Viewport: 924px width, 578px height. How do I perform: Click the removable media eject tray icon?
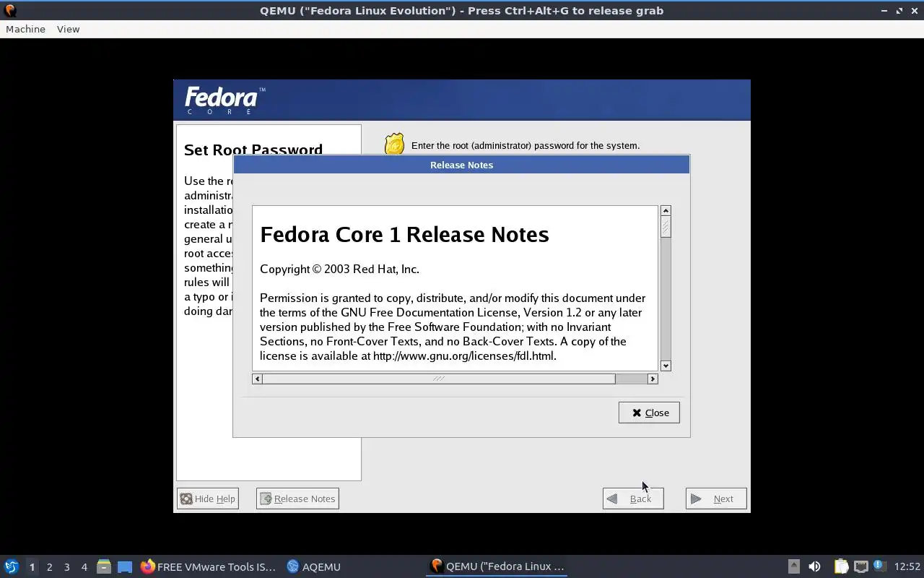pos(793,566)
